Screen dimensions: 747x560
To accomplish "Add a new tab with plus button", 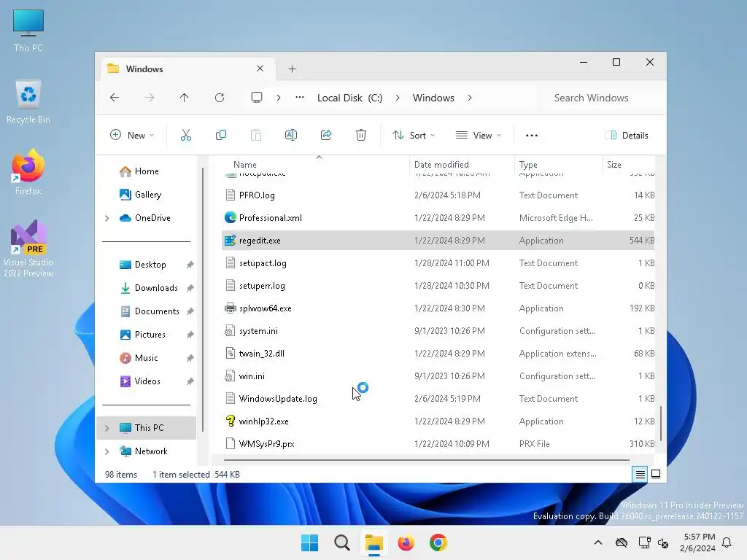I will (x=292, y=69).
